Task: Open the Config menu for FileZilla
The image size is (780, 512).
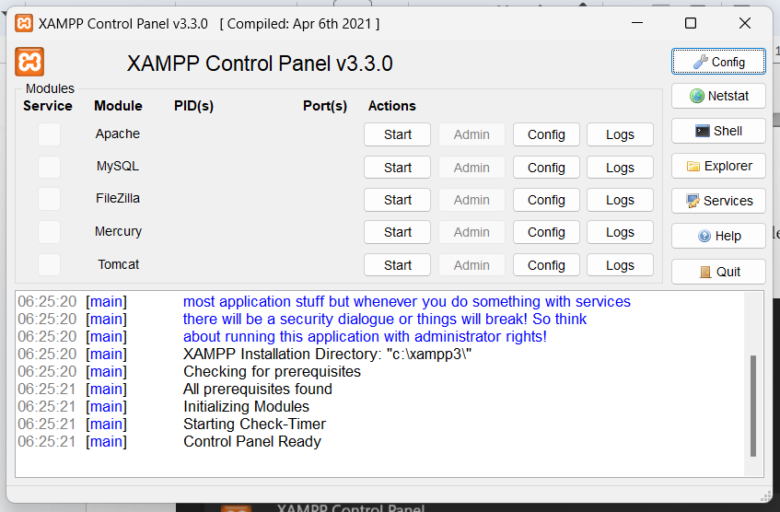Action: point(546,200)
